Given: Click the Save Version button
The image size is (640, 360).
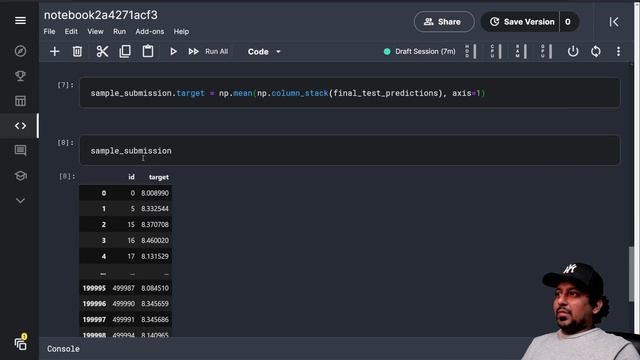Looking at the screenshot, I should click(522, 22).
